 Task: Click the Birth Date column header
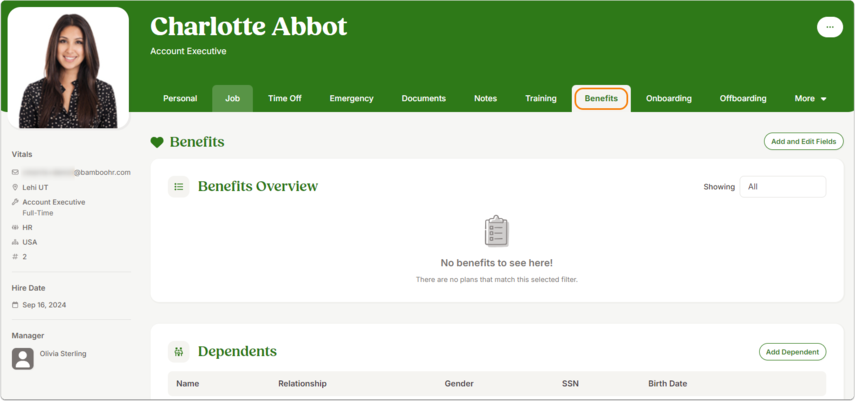[667, 384]
